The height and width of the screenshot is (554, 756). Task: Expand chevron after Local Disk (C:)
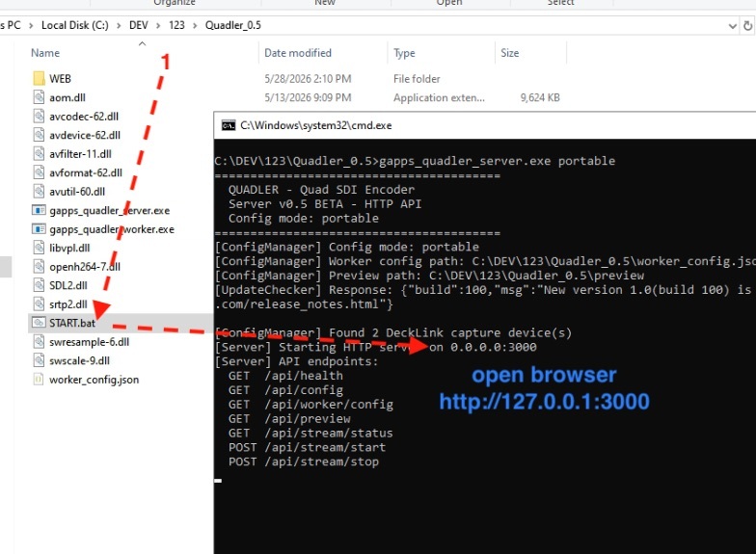(119, 25)
